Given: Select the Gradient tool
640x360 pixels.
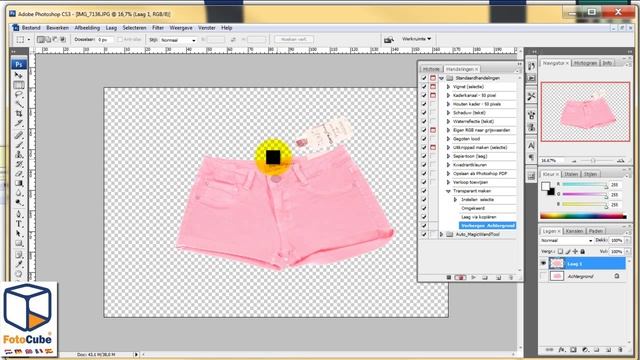Looking at the screenshot, I should (18, 183).
